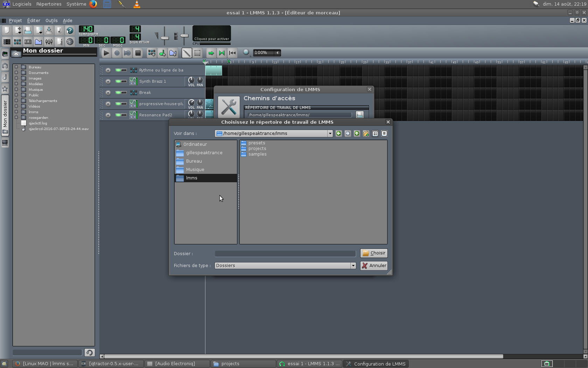Adjust the master pitch slider
588x368 pixels.
tap(184, 36)
